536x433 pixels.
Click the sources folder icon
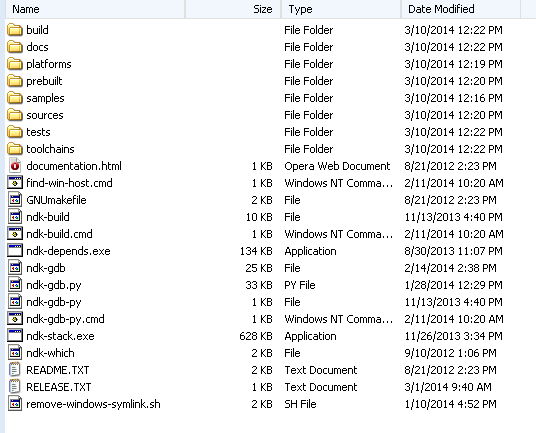[x=15, y=115]
